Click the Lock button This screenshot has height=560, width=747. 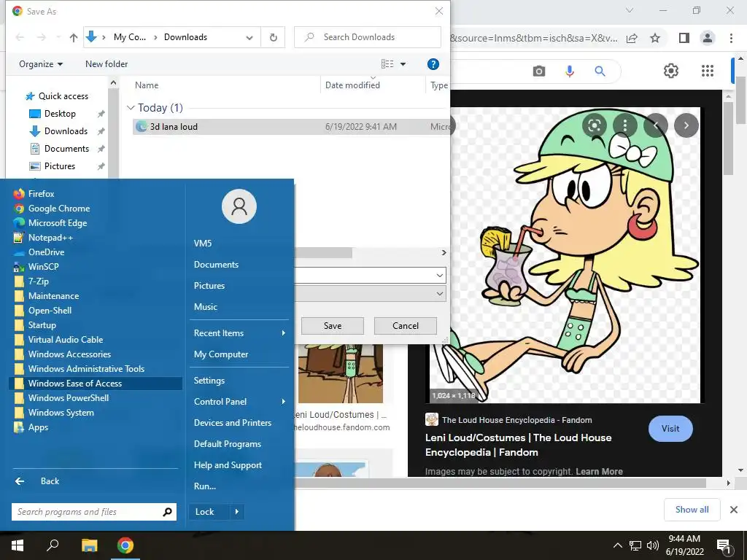(x=209, y=512)
